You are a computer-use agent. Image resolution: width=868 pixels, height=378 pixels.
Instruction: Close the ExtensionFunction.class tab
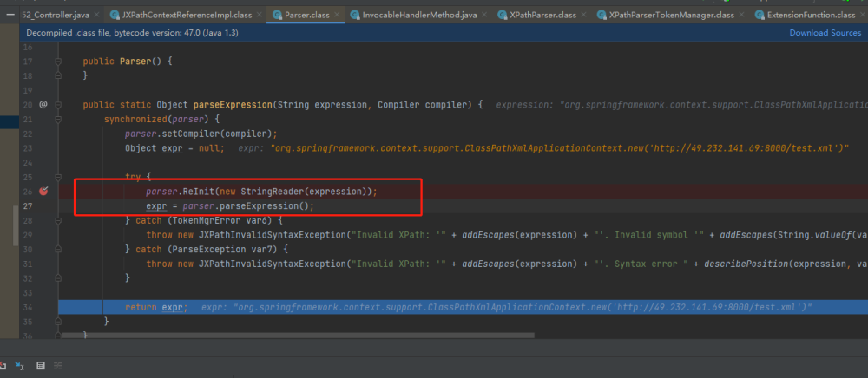(x=861, y=15)
